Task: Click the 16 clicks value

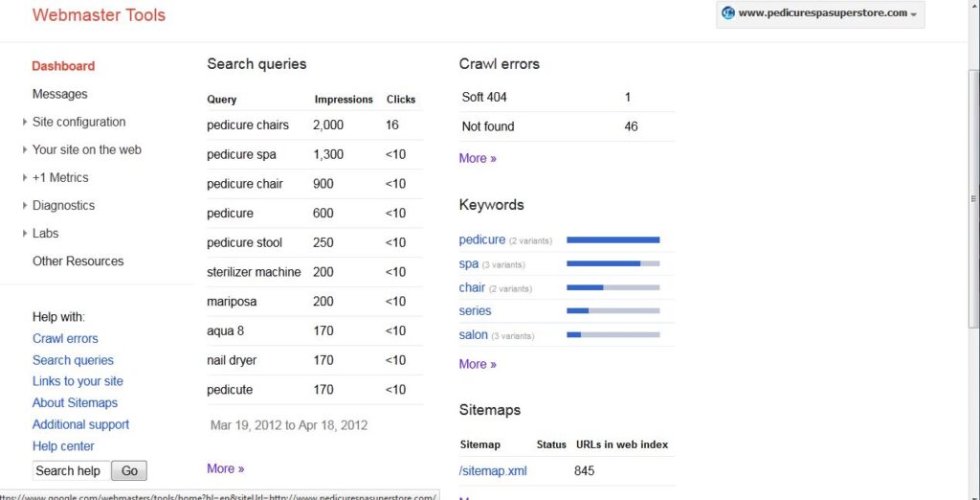Action: pos(391,125)
